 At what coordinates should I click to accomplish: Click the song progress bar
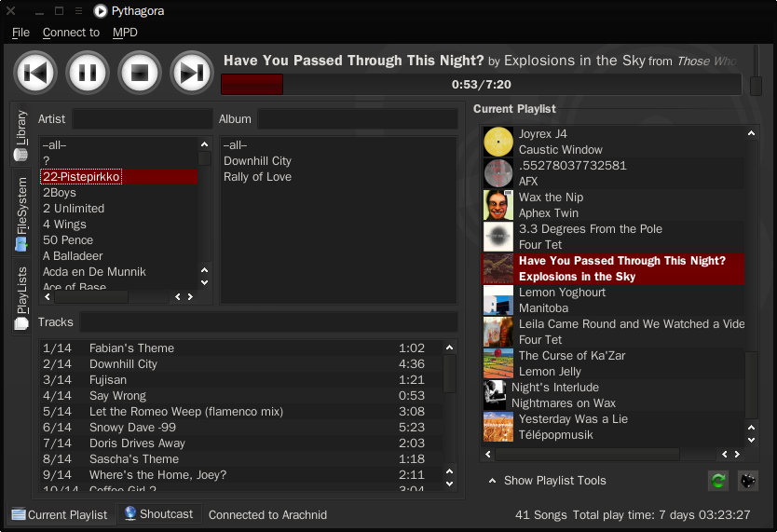(x=481, y=84)
